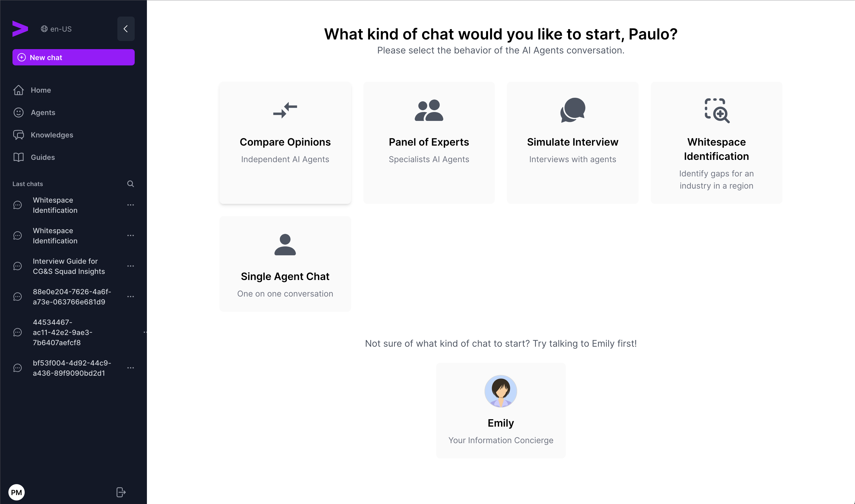Select the Compare Opinions card icon
The width and height of the screenshot is (855, 504).
click(285, 110)
